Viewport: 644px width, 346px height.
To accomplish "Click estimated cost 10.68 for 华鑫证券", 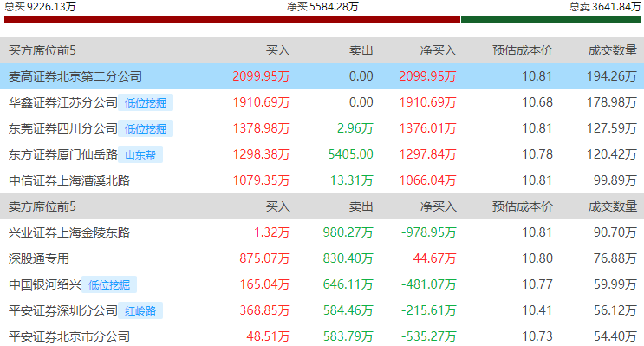I will (537, 102).
